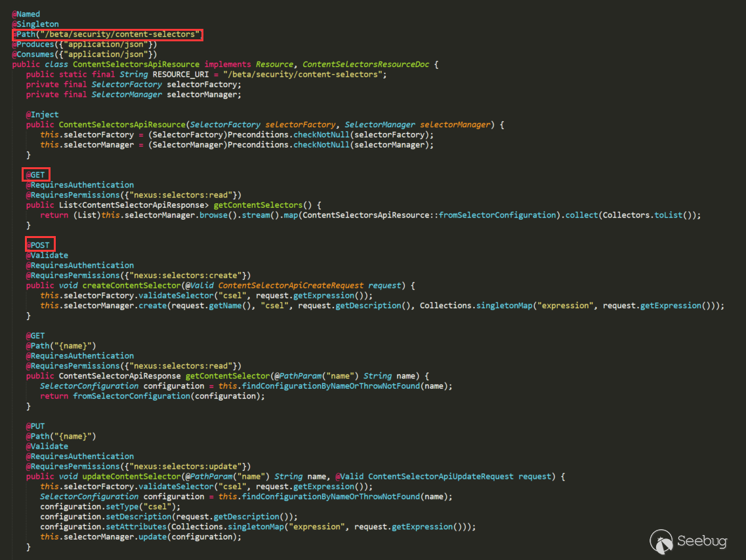Click the red-boxed @GET annotation
This screenshot has width=746, height=560.
point(36,174)
